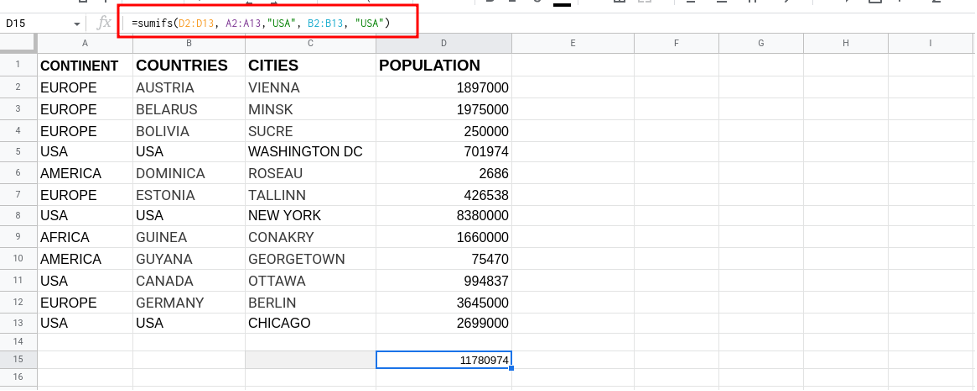Image resolution: width=977 pixels, height=391 pixels.
Task: Select the GERMANY cell
Action: (x=189, y=303)
